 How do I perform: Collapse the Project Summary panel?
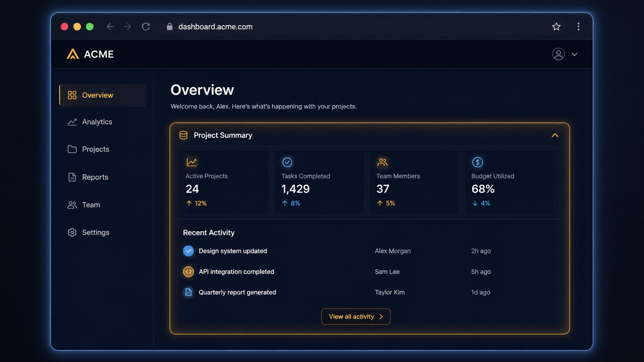[555, 135]
